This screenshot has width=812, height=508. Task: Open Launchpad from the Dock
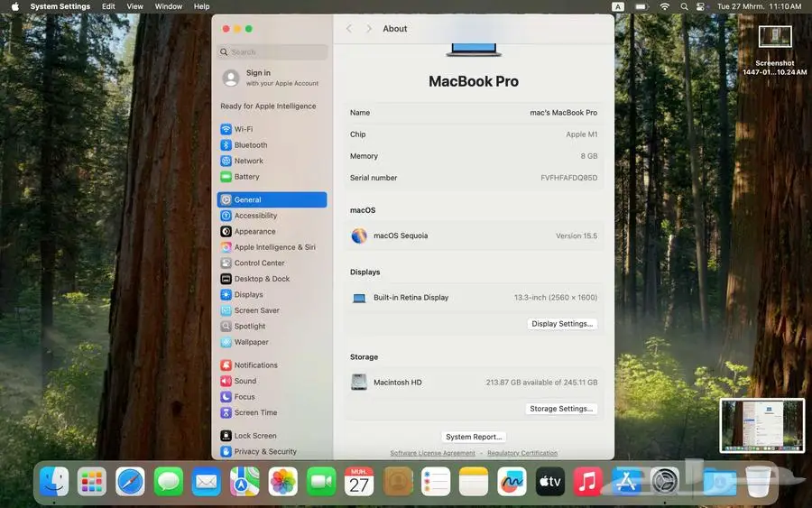pos(92,482)
